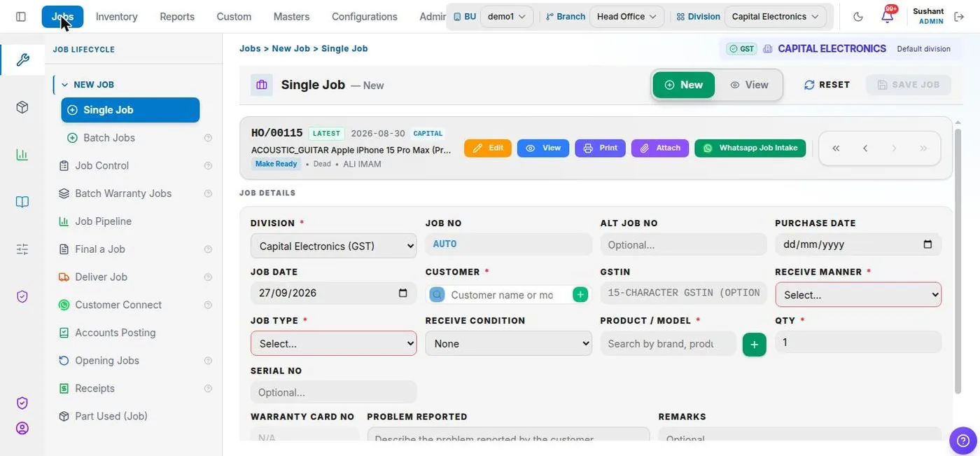Open the cube inventory rail icon

(22, 107)
